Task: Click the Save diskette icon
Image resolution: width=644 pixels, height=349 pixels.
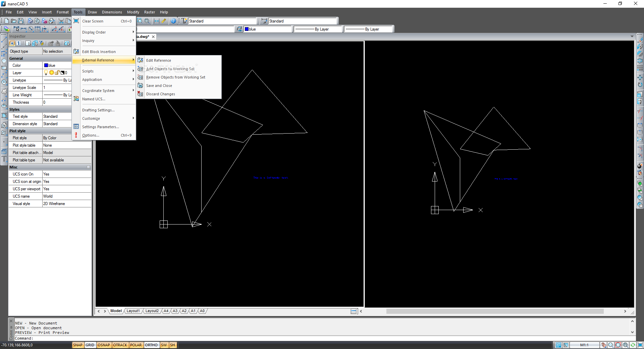Action: (21, 21)
